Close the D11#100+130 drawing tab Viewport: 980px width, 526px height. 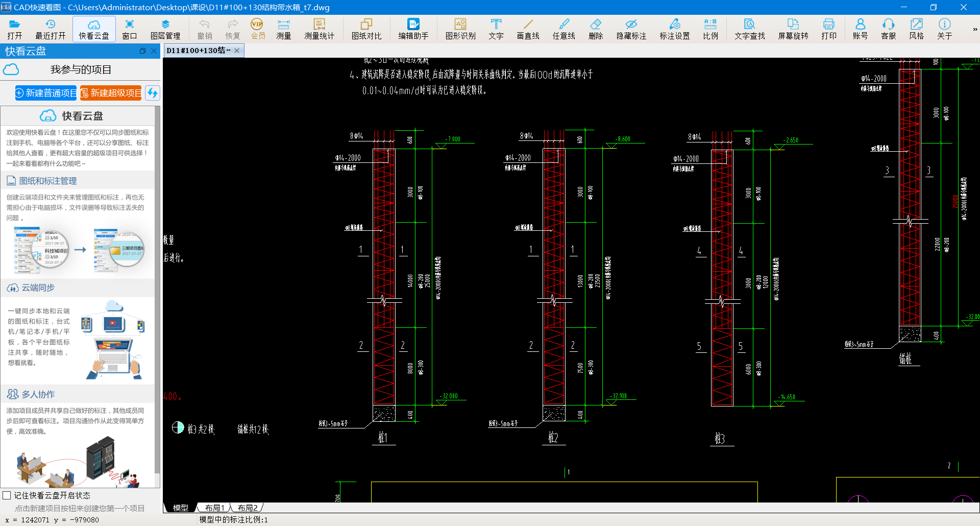[237, 51]
